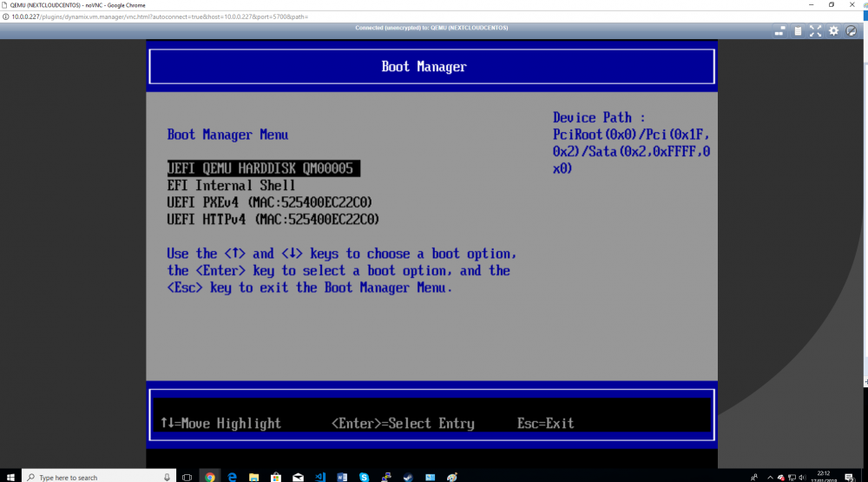Open File Explorer from taskbar
This screenshot has width=868, height=482.
tap(254, 477)
